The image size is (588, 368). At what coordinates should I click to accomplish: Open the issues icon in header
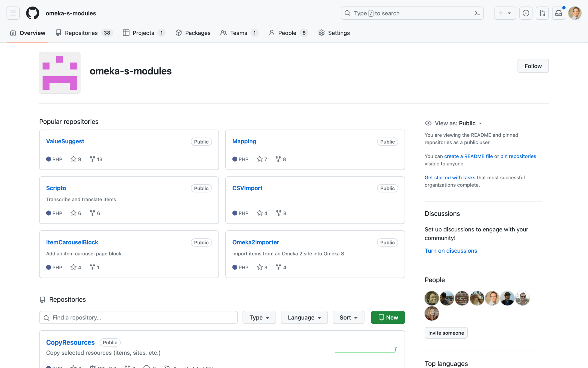tap(526, 13)
